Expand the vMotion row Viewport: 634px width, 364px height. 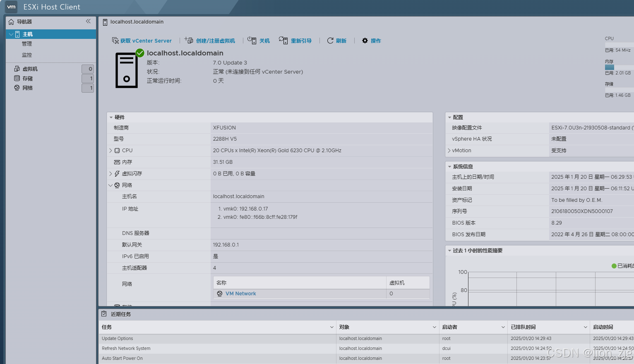449,151
